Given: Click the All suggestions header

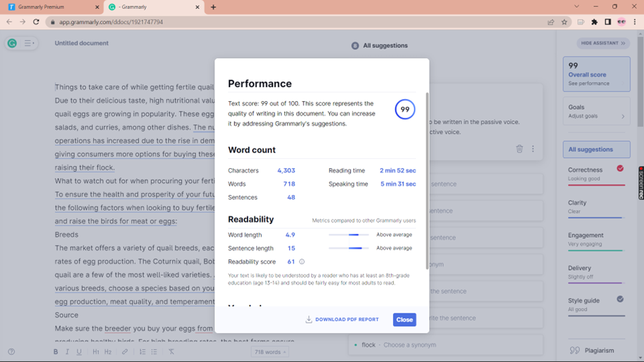Looking at the screenshot, I should 380,46.
